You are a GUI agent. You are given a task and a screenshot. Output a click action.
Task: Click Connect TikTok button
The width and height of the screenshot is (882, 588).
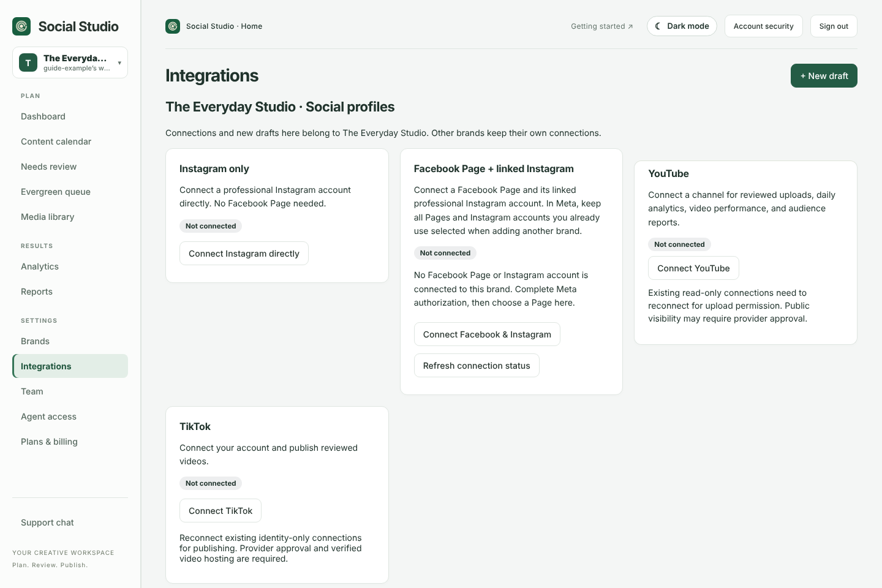click(x=221, y=511)
